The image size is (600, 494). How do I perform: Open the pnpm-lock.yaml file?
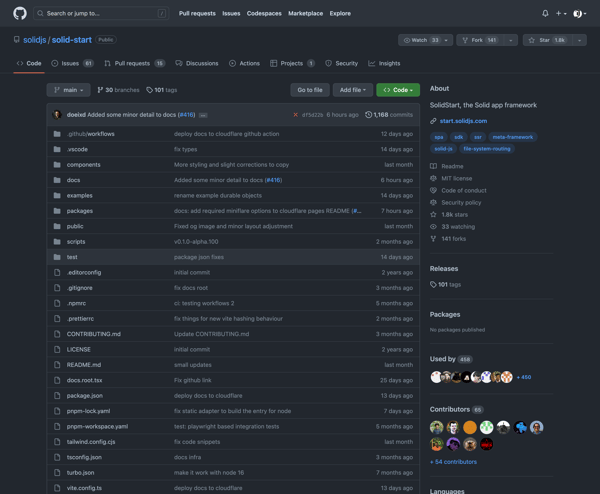88,411
